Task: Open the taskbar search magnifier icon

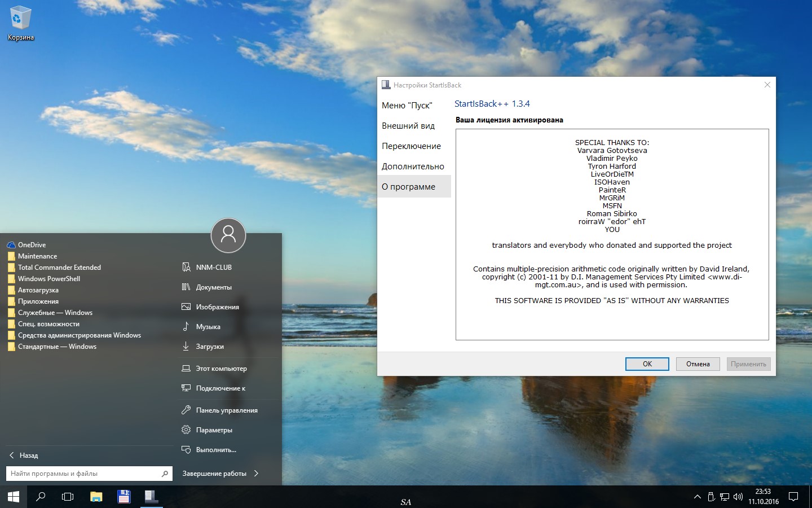Action: coord(41,497)
